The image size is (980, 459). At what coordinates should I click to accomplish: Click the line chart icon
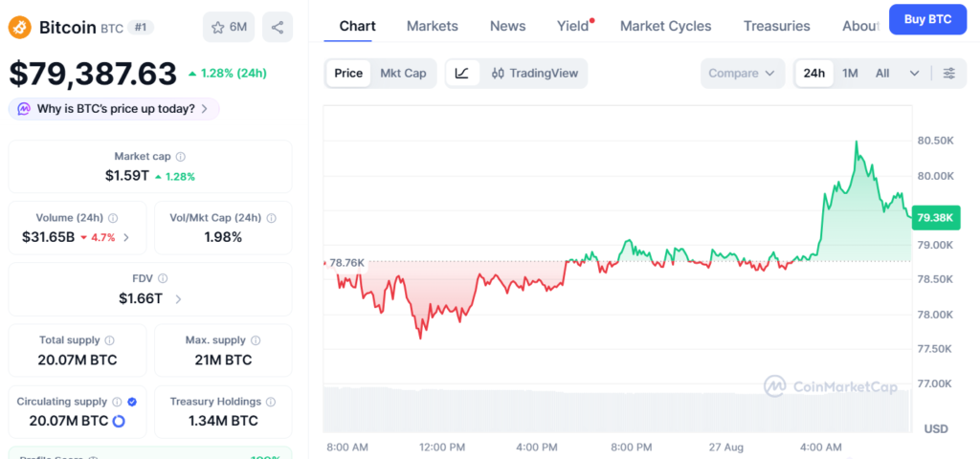[462, 73]
